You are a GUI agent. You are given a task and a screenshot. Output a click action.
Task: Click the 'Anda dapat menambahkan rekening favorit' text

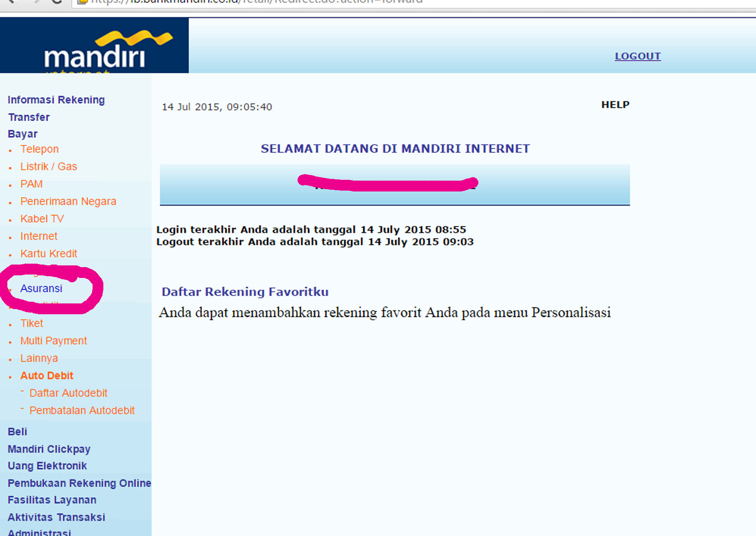[x=384, y=313]
